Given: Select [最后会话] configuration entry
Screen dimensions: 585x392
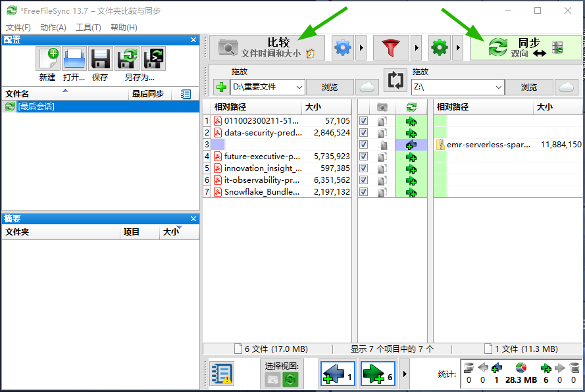Looking at the screenshot, I should [101, 107].
